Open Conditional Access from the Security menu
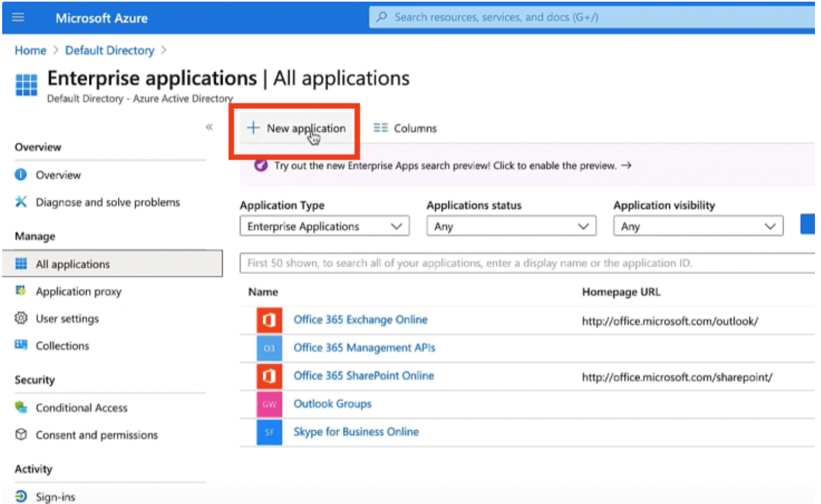The image size is (821, 504). coord(81,408)
